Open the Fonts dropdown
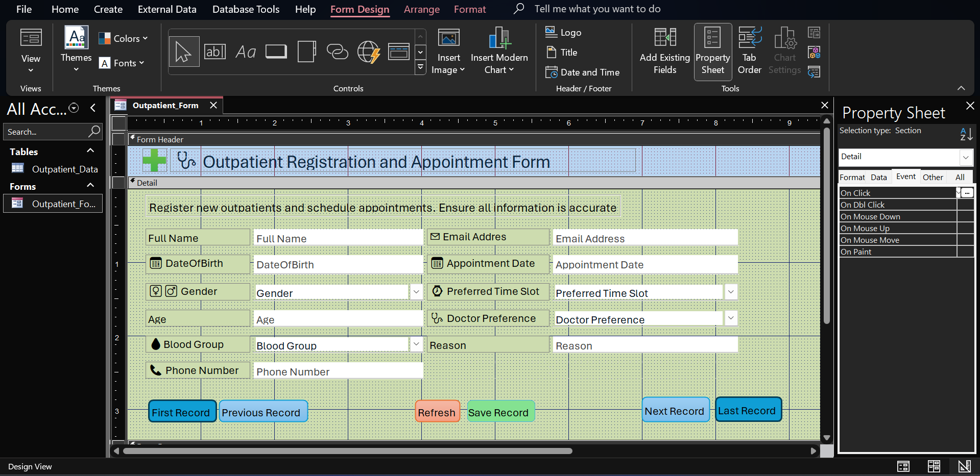Image resolution: width=980 pixels, height=476 pixels. (x=122, y=63)
